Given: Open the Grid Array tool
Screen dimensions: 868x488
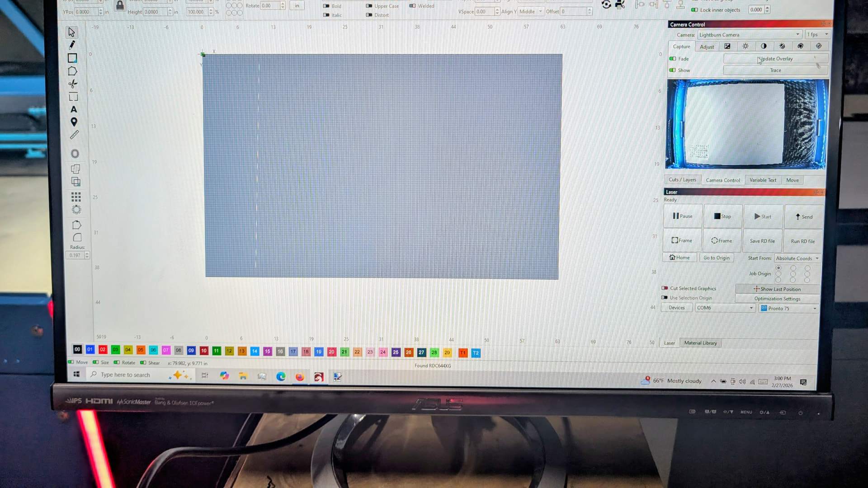Looking at the screenshot, I should (x=76, y=197).
